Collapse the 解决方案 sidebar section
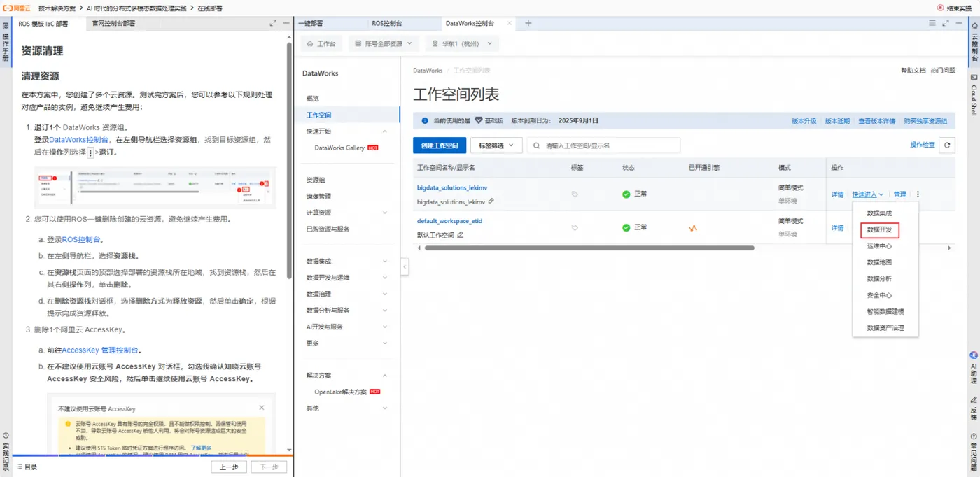 point(384,376)
